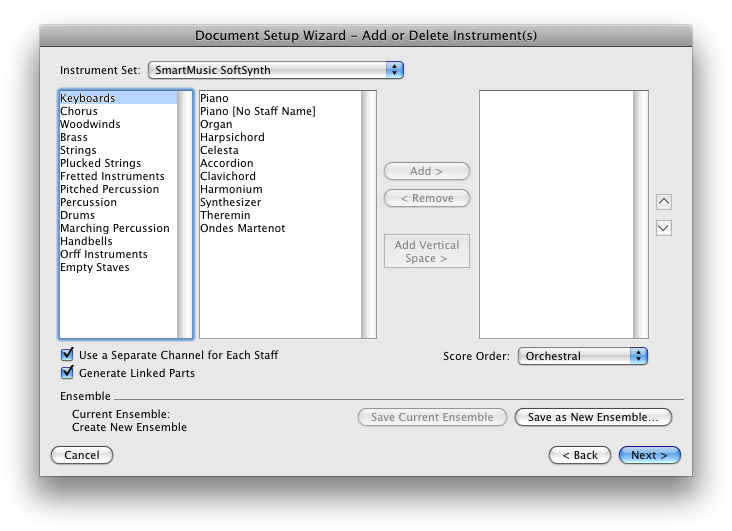
Task: Select Marching Percussion category
Action: pos(119,228)
